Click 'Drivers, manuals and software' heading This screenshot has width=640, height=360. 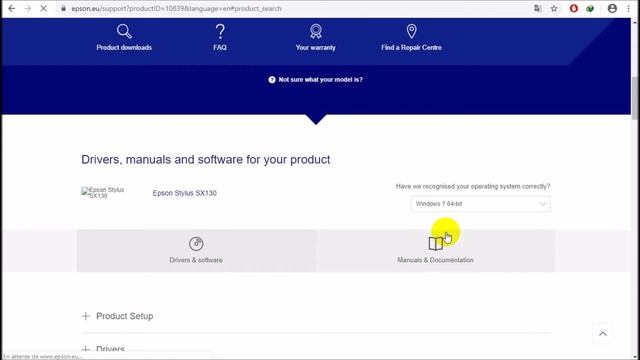206,160
